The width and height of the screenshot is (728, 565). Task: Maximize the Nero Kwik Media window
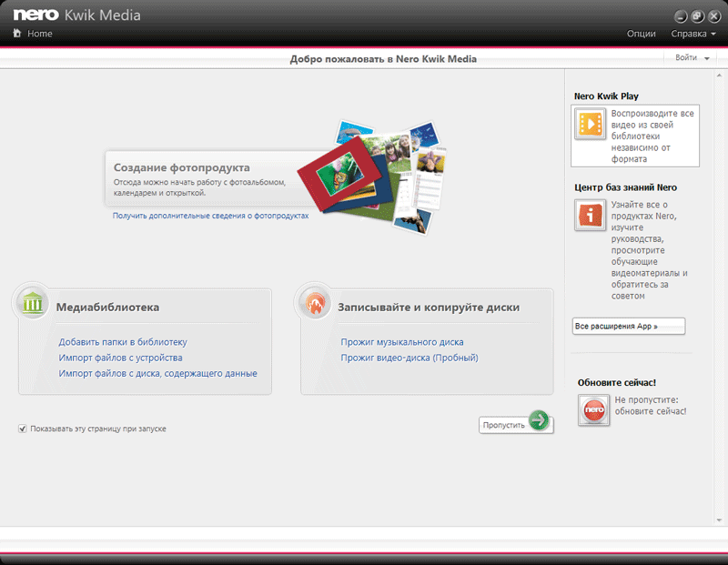click(697, 16)
